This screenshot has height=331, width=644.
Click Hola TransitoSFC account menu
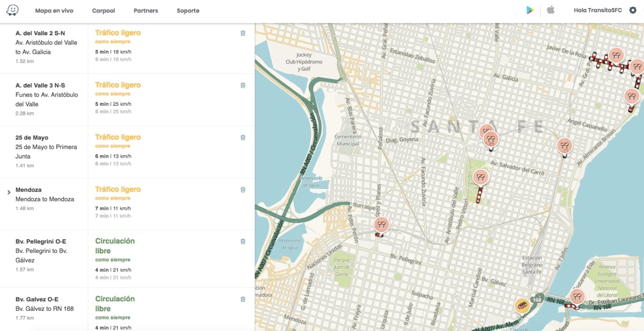click(x=598, y=11)
